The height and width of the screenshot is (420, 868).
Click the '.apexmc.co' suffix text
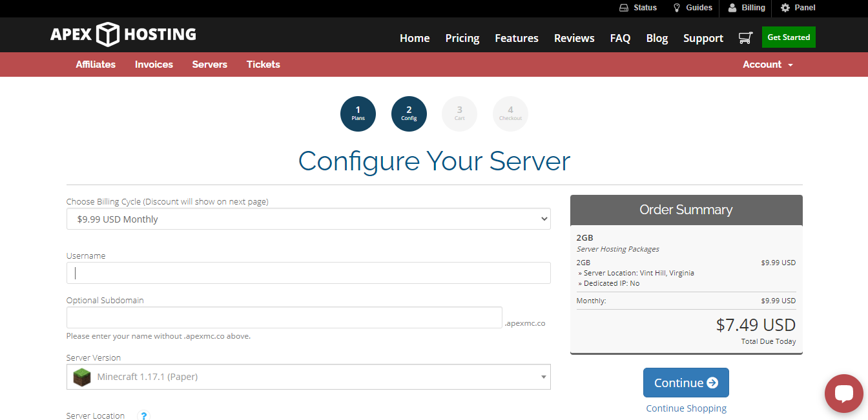[x=525, y=323]
